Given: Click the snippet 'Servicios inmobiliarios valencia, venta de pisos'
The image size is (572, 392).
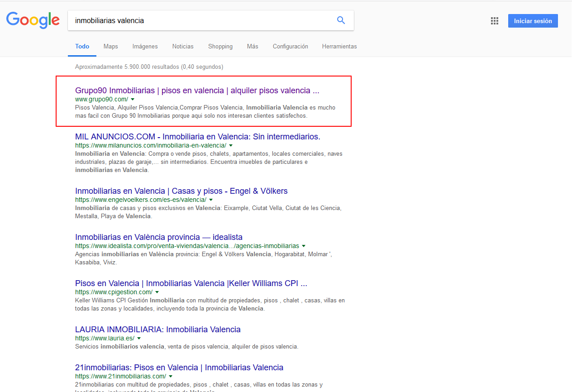Looking at the screenshot, I should tap(187, 347).
